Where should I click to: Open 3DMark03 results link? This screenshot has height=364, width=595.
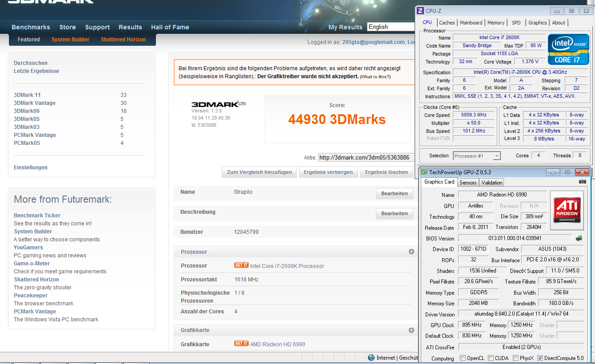pos(27,127)
